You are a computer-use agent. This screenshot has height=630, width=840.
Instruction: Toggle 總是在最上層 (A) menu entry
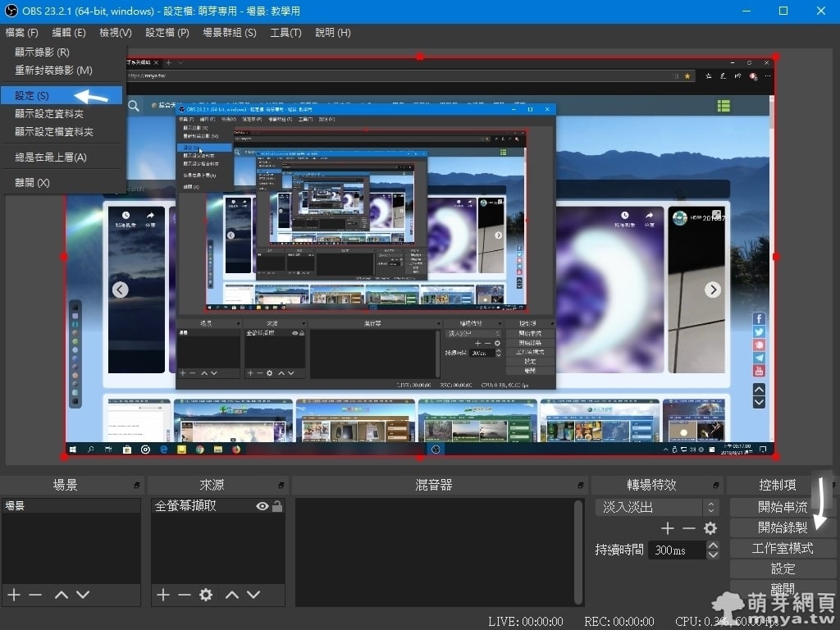62,157
